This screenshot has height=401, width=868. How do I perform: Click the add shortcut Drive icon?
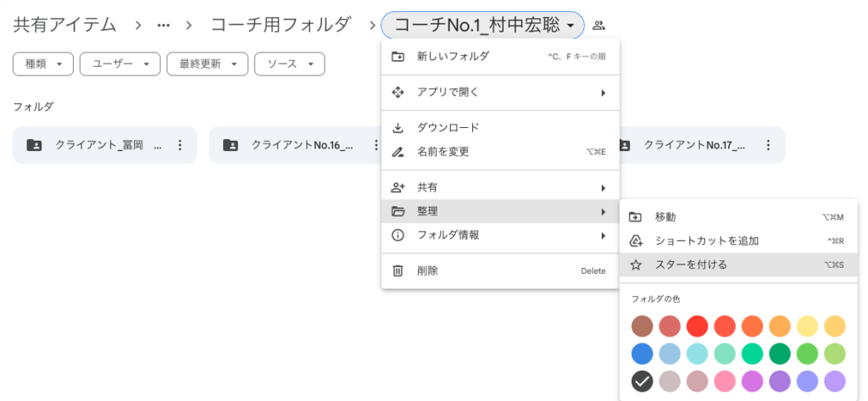click(x=636, y=241)
